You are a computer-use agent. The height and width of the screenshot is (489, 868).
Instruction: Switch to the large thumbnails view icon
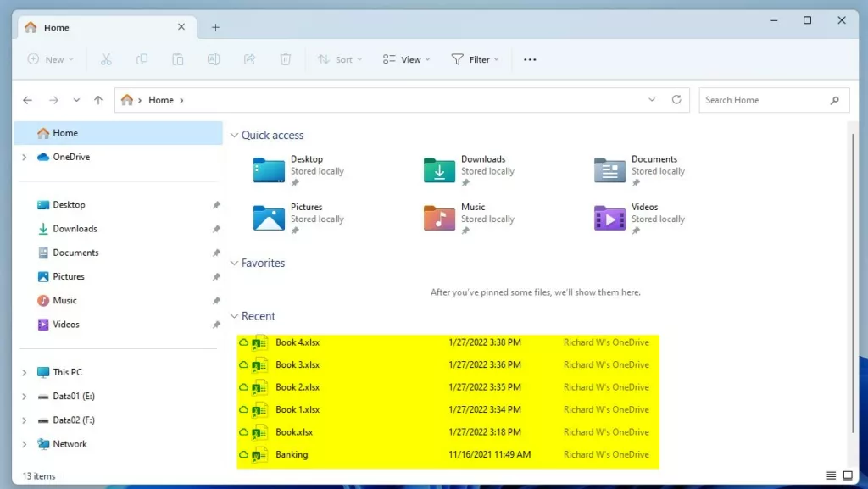point(847,475)
